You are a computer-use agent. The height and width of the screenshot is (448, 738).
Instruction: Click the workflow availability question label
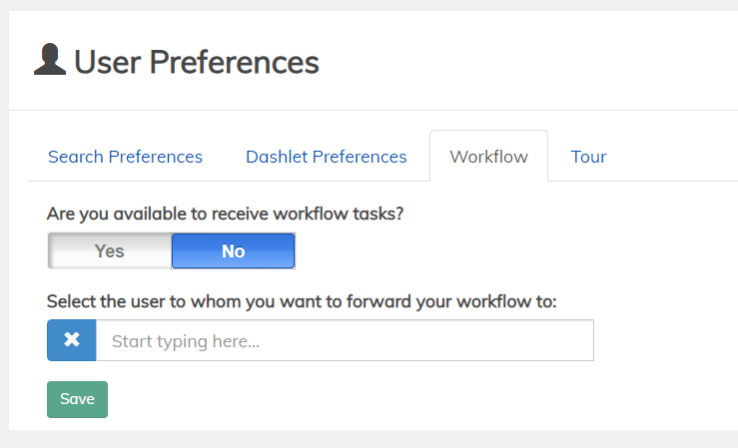tap(225, 213)
